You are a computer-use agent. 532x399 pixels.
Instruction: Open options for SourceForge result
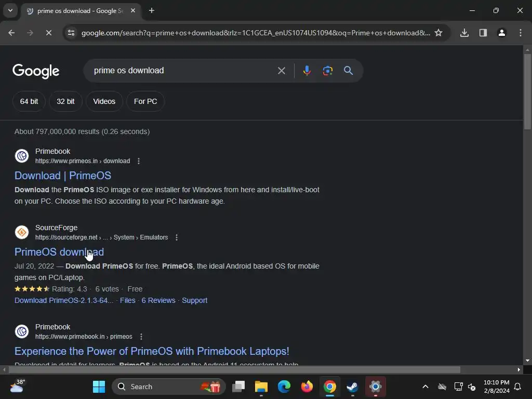coord(177,237)
